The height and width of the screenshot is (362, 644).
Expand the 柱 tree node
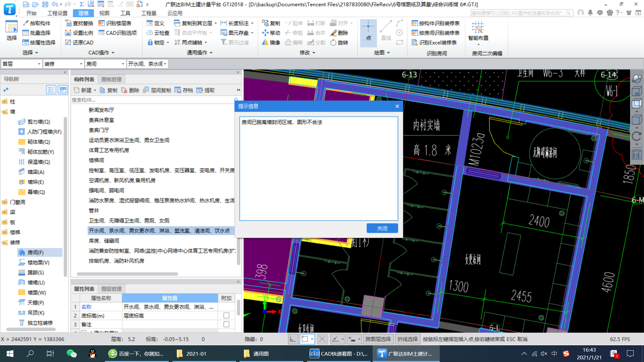click(x=5, y=102)
